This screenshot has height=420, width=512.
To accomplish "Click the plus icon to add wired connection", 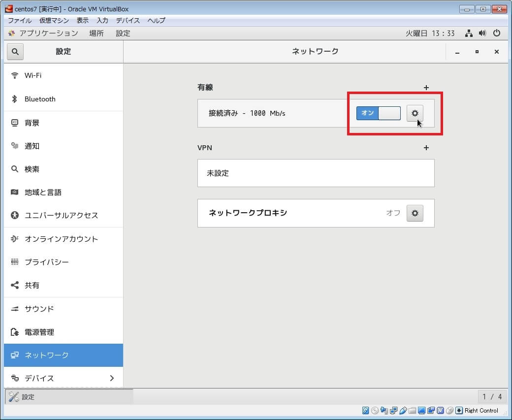I will [426, 88].
